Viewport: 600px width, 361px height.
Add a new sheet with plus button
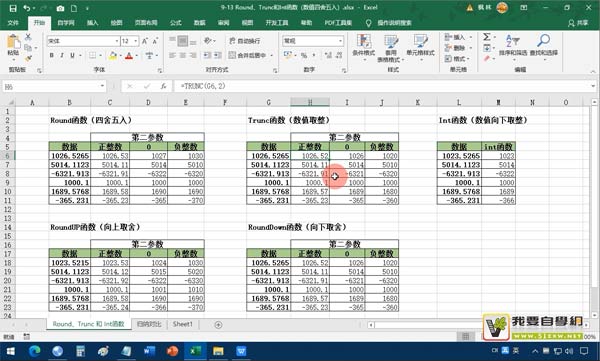click(218, 325)
